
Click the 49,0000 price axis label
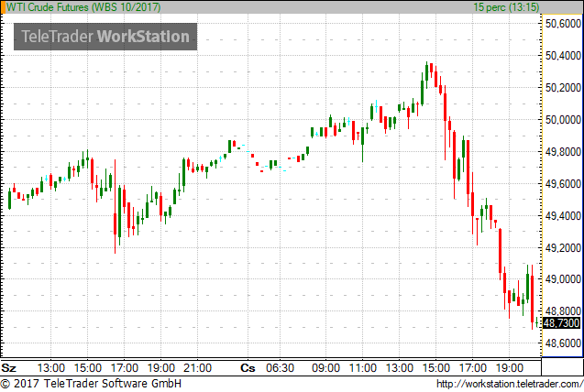563,279
